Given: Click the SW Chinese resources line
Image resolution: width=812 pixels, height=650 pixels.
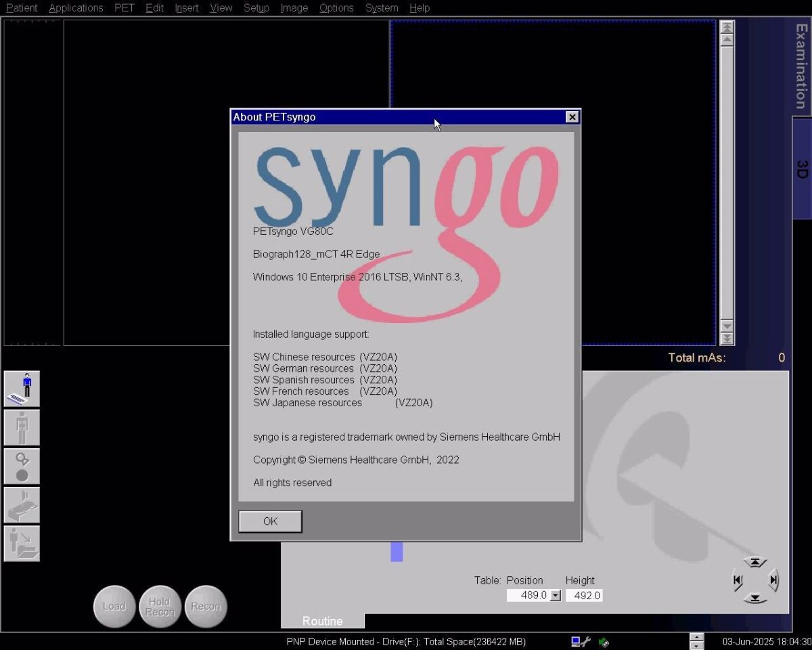Looking at the screenshot, I should tap(325, 357).
